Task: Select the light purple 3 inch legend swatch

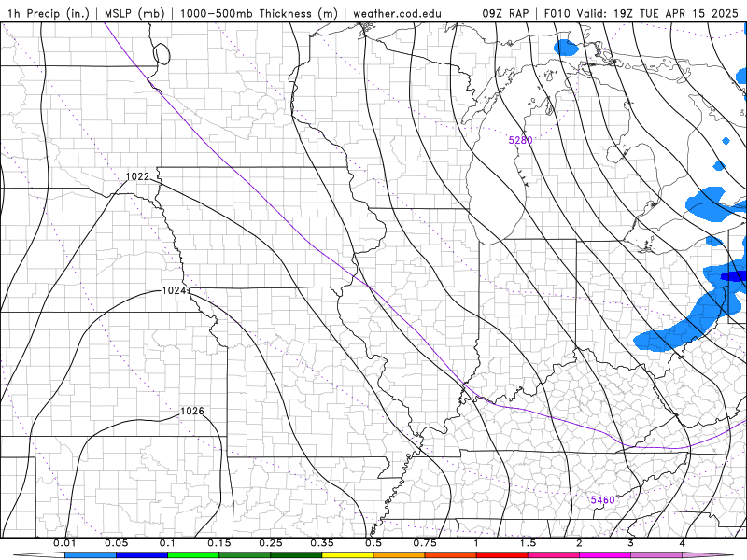Action: point(656,555)
